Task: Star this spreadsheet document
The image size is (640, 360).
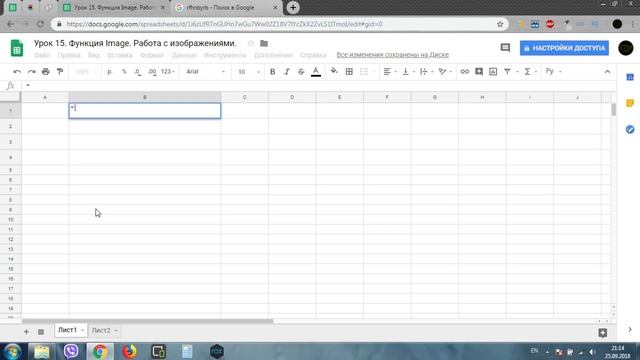Action: pos(251,43)
